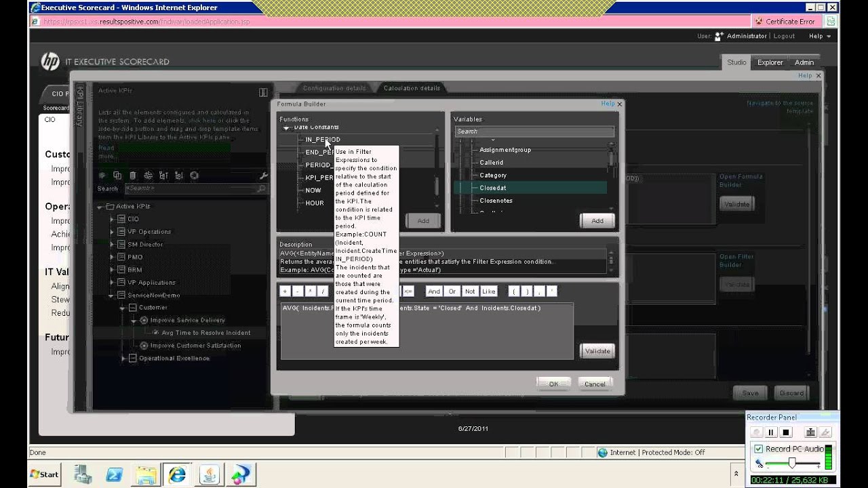Expand the PMO tree node
The height and width of the screenshot is (488, 868).
point(113,257)
